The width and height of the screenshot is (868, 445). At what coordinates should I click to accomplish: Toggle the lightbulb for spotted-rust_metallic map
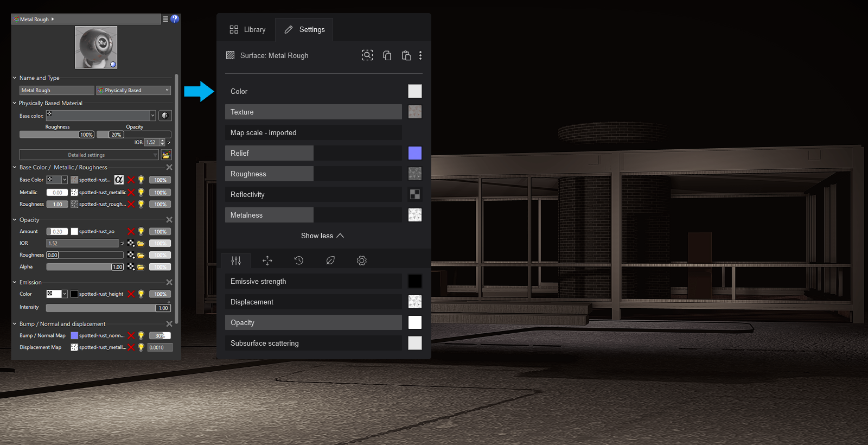click(x=141, y=193)
